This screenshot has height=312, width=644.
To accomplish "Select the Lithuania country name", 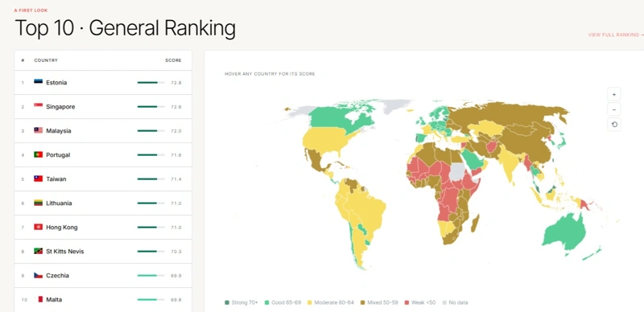I will (59, 203).
